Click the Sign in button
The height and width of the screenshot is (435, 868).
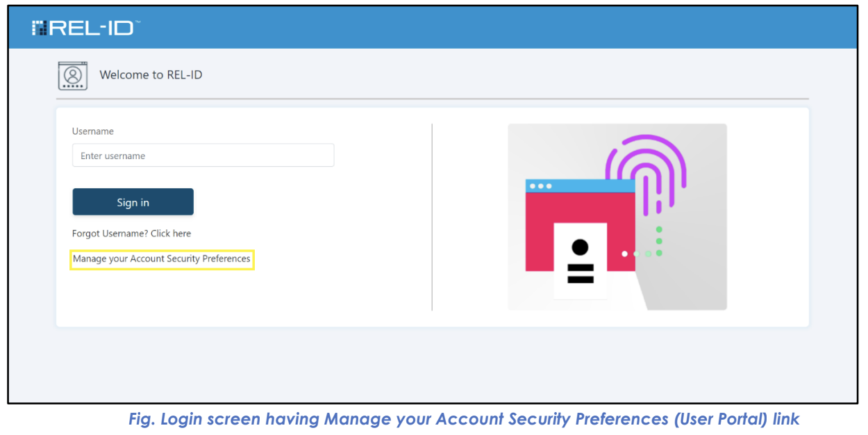coord(133,202)
